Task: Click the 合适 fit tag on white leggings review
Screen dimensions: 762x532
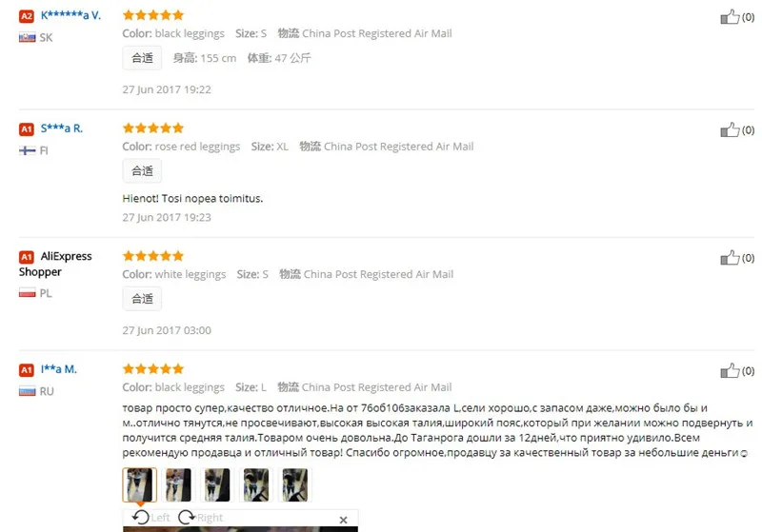Action: [142, 299]
